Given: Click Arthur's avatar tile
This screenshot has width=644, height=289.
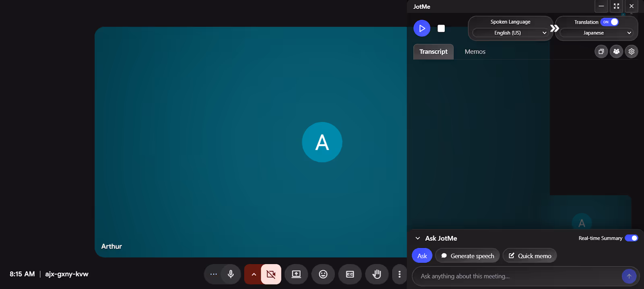Looking at the screenshot, I should (322, 142).
